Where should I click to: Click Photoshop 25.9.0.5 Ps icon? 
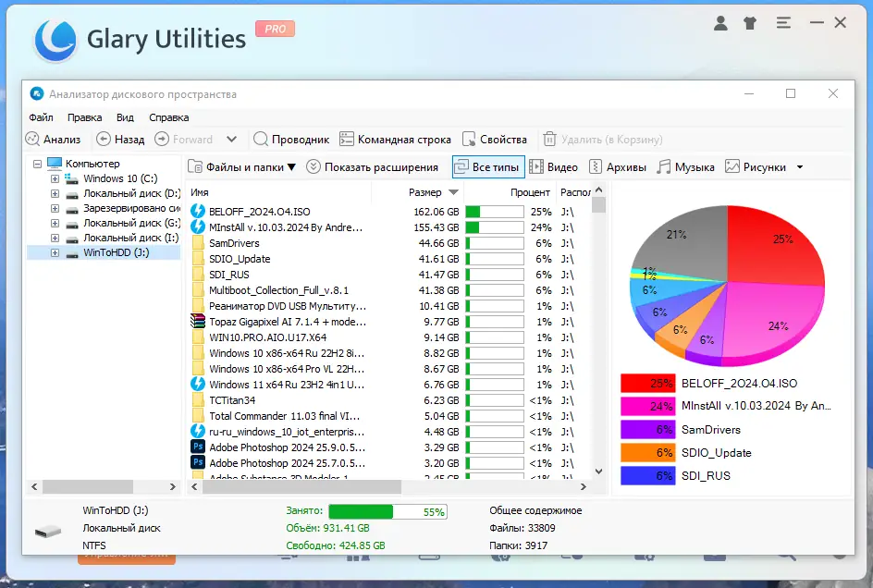tap(198, 447)
